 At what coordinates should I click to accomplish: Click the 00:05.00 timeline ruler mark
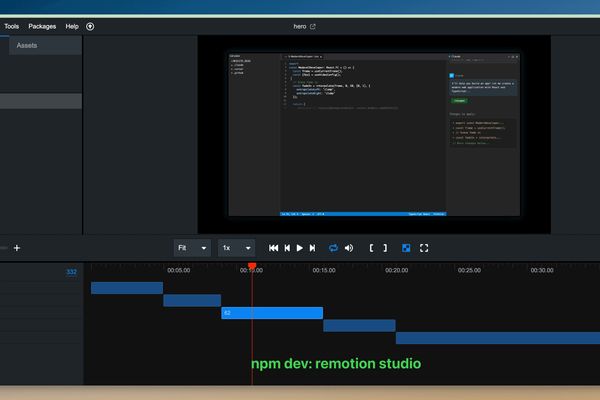(x=178, y=270)
